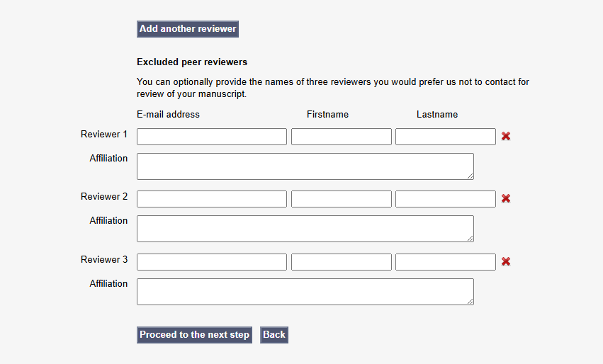The width and height of the screenshot is (603, 364).
Task: Focus Reviewer 1 Firstname field
Action: 342,137
